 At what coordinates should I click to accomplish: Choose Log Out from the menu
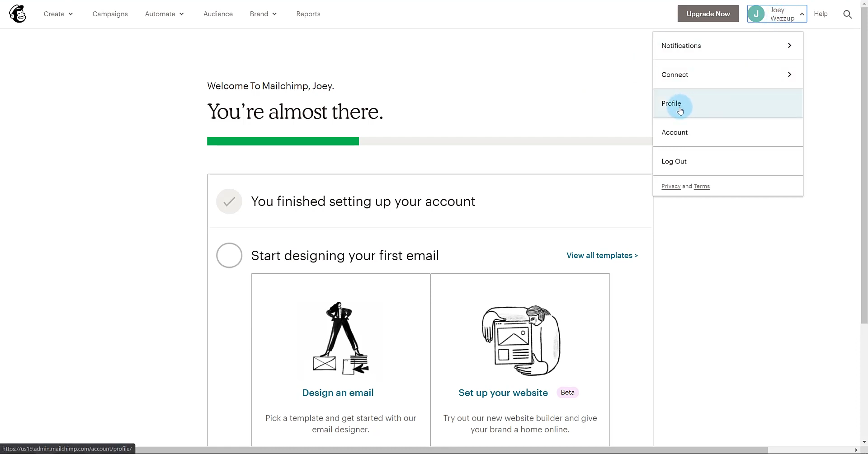(728, 161)
